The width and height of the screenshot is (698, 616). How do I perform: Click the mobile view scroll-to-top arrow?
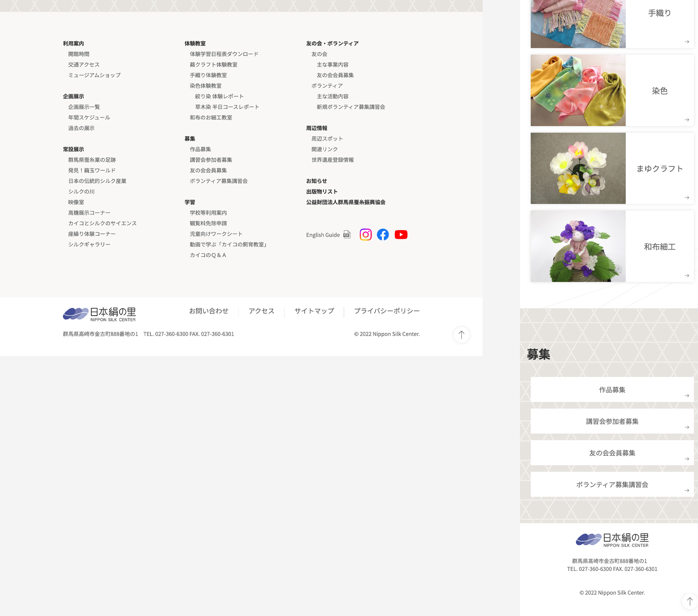pyautogui.click(x=689, y=601)
